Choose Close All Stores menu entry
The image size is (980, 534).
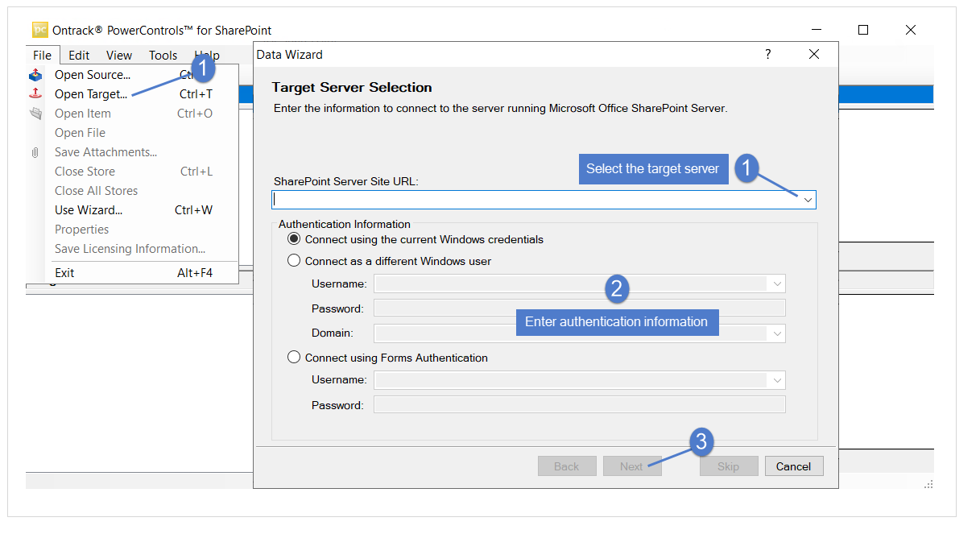133,191
